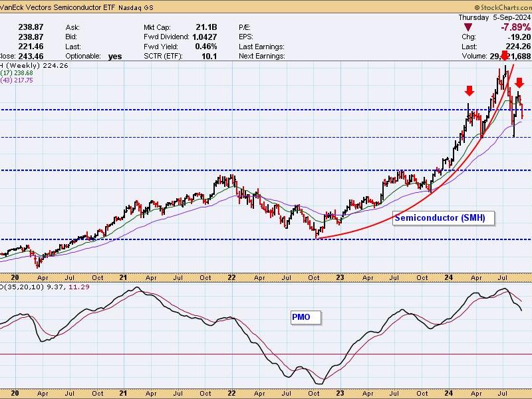This screenshot has height=399, width=532.
Task: Select the -19.20 change value
Action: click(x=519, y=37)
